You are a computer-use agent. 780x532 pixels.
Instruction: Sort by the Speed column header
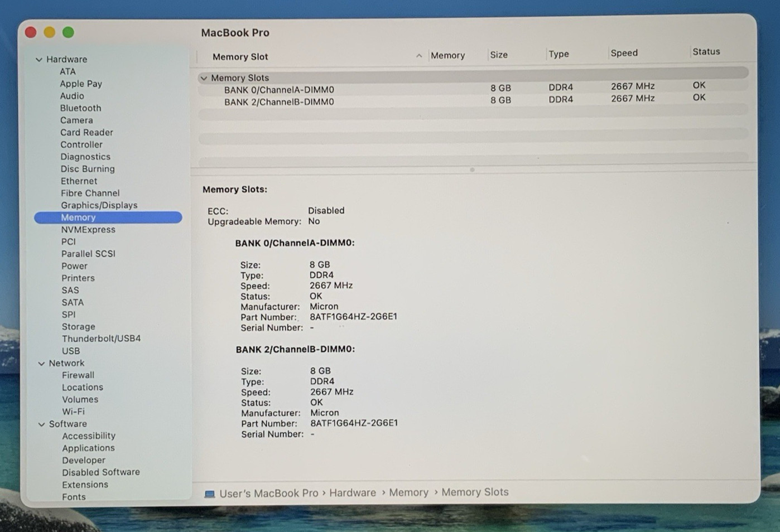[x=624, y=53]
